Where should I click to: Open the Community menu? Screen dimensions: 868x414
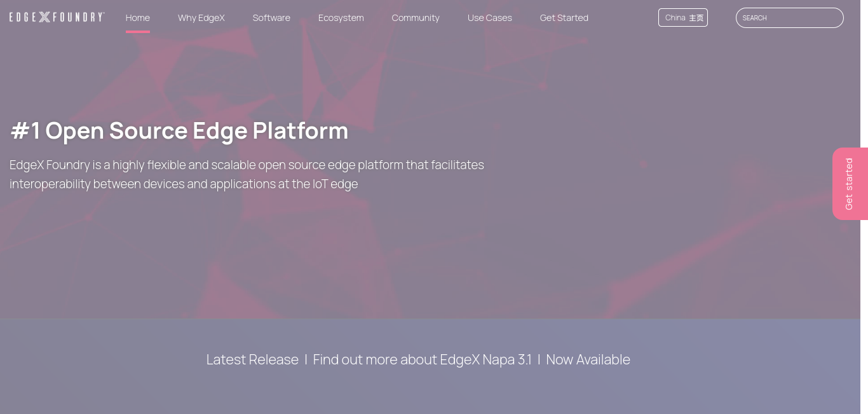click(x=416, y=18)
